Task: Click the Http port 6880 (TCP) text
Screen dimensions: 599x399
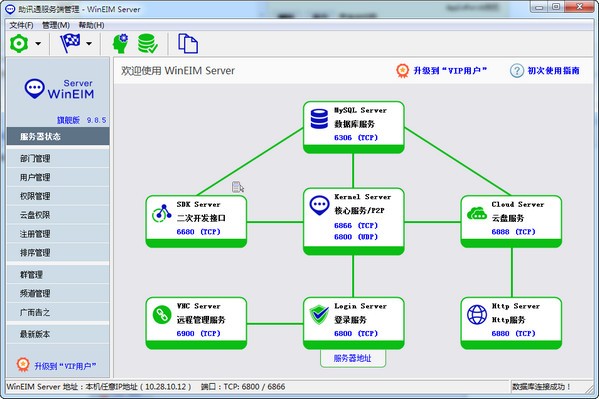Action: click(513, 333)
